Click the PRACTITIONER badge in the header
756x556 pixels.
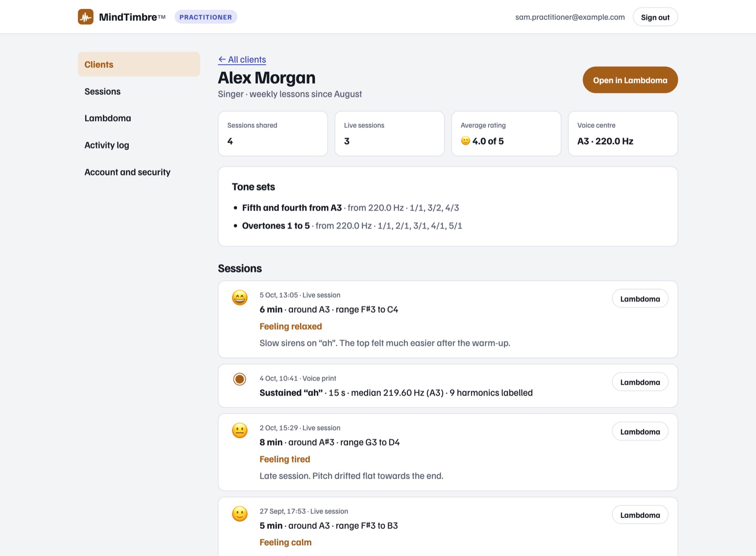click(x=206, y=17)
